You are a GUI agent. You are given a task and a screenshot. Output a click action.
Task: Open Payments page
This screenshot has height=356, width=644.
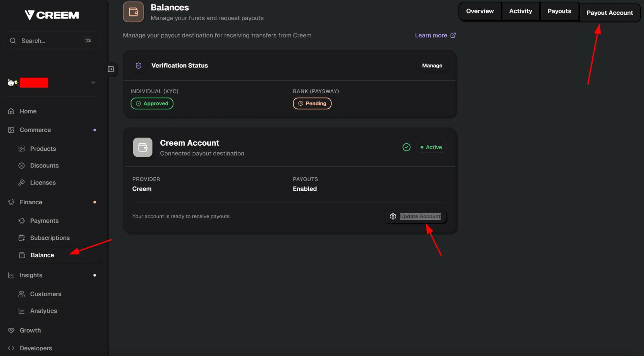[x=44, y=221]
